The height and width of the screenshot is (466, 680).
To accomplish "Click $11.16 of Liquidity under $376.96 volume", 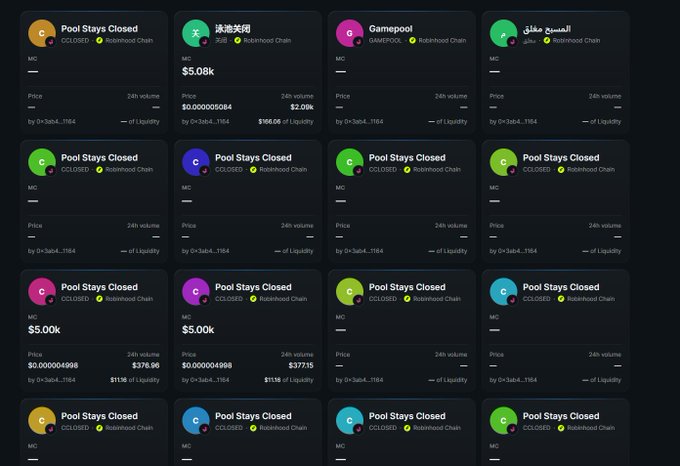I will [135, 380].
